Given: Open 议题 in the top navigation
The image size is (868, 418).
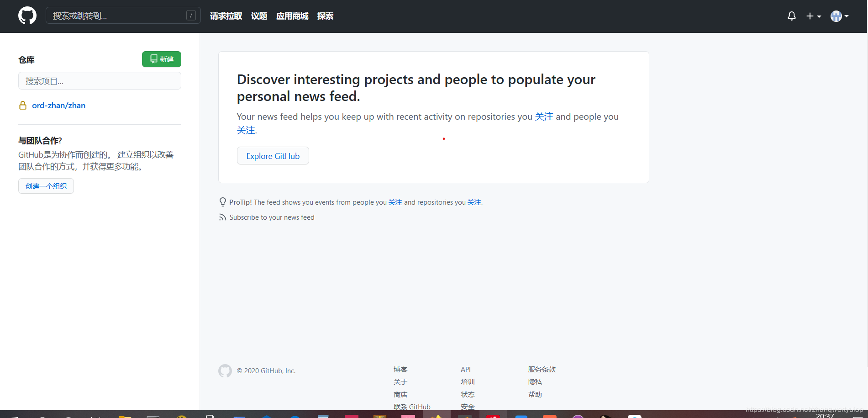Looking at the screenshot, I should (259, 16).
